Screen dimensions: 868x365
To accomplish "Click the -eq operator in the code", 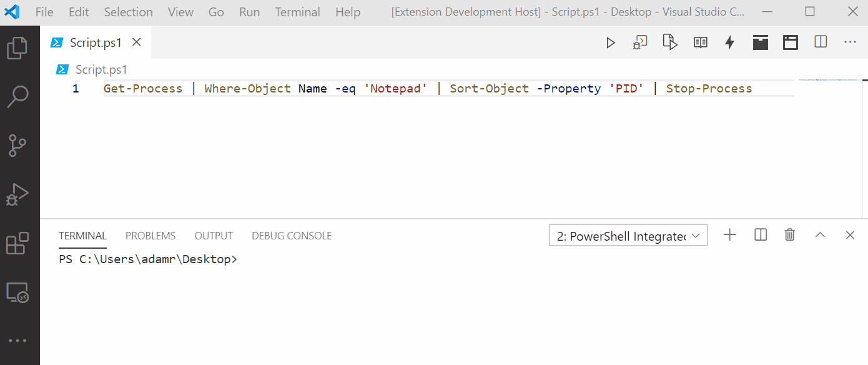I will [345, 89].
